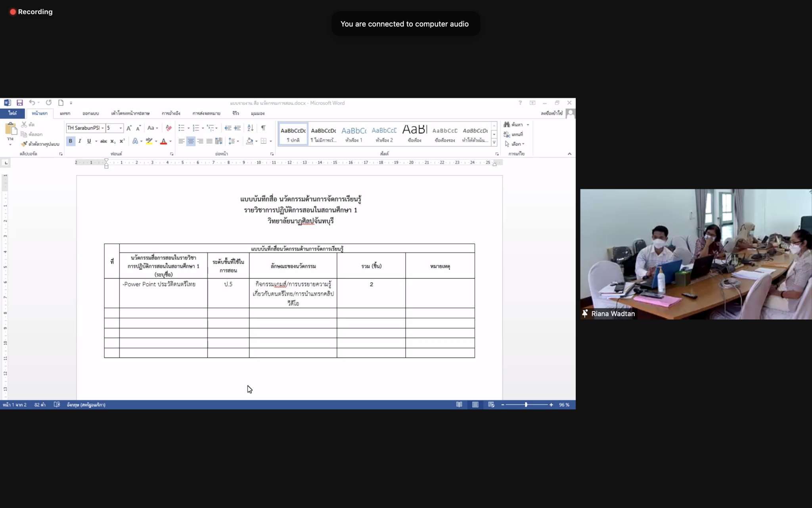This screenshot has height=508, width=812.
Task: Toggle Italic formatting button
Action: (80, 141)
